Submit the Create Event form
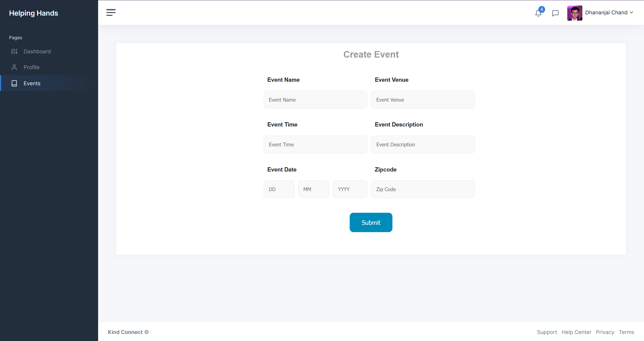 [371, 222]
